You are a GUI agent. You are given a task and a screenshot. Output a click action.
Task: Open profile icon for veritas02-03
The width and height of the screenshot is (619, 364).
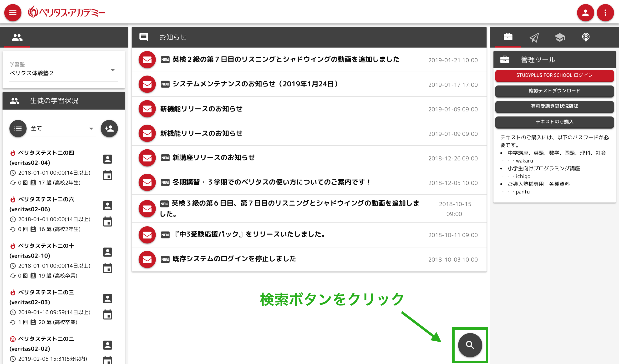tap(107, 298)
